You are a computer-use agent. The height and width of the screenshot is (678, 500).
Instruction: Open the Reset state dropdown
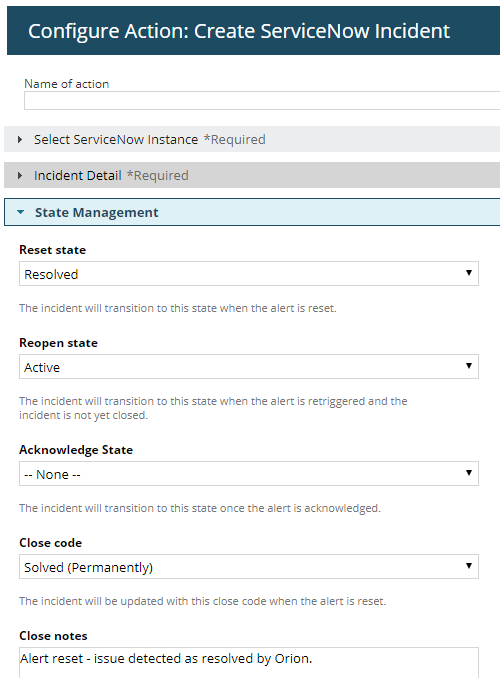coord(249,274)
